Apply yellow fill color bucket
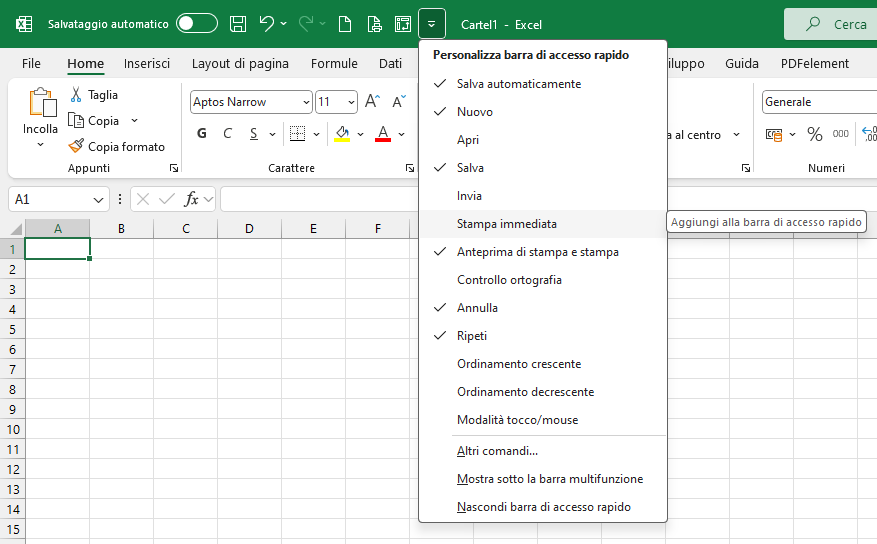Image resolution: width=877 pixels, height=544 pixels. pos(342,134)
